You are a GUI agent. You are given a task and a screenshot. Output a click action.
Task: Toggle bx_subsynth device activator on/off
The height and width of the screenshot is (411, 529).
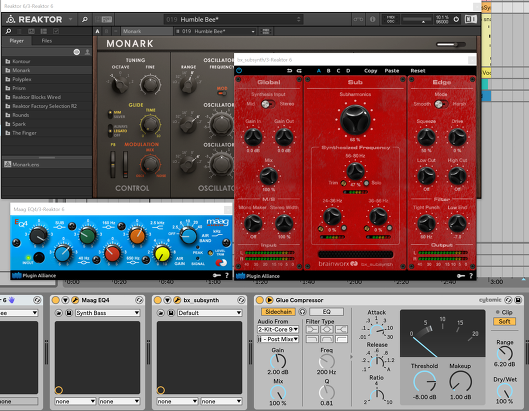tap(158, 300)
